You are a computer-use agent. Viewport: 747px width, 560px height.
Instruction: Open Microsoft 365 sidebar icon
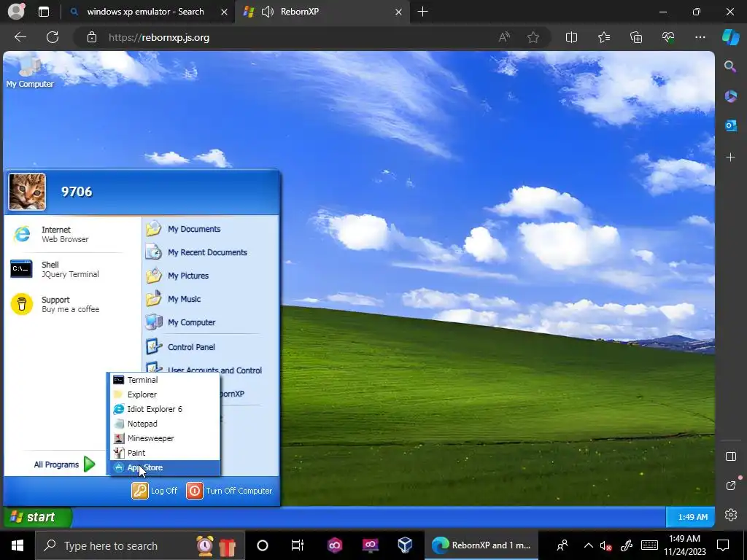pyautogui.click(x=730, y=96)
